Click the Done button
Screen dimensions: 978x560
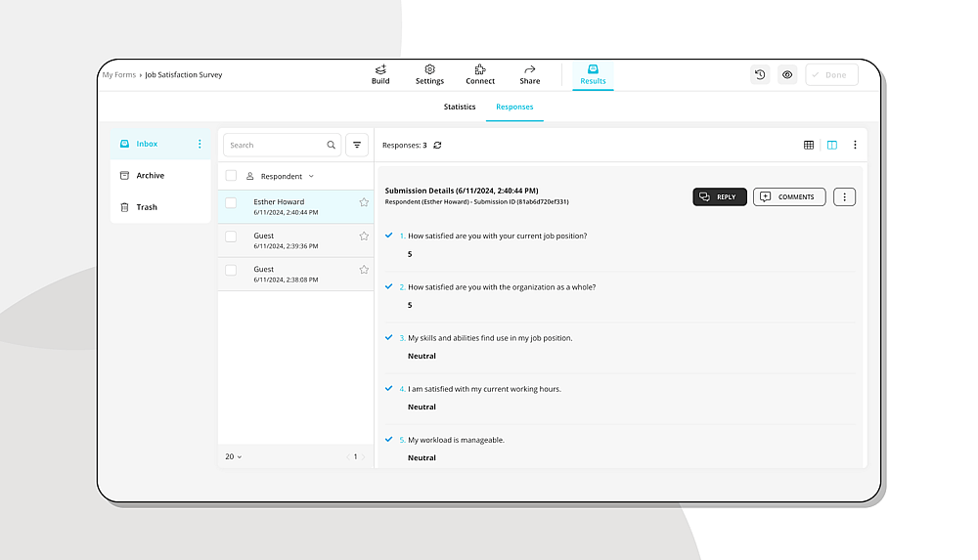831,75
